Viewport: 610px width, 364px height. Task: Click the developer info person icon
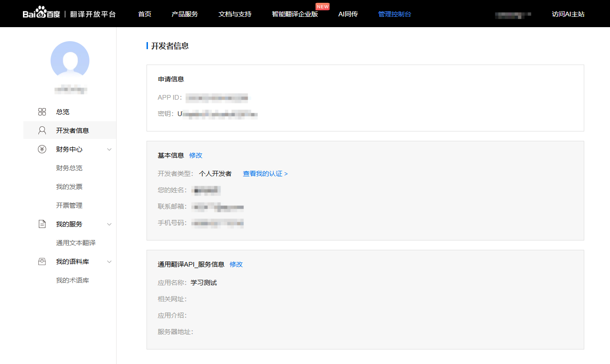42,131
